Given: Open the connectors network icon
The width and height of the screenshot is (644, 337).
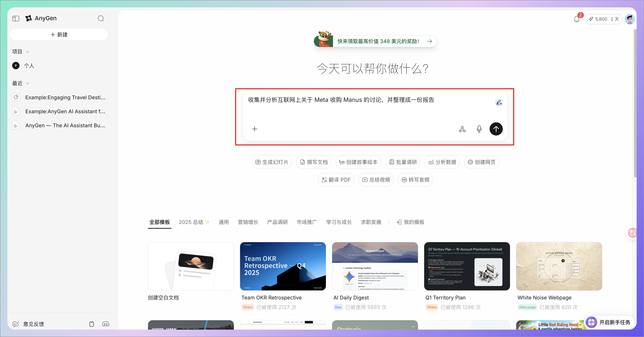Looking at the screenshot, I should 462,129.
